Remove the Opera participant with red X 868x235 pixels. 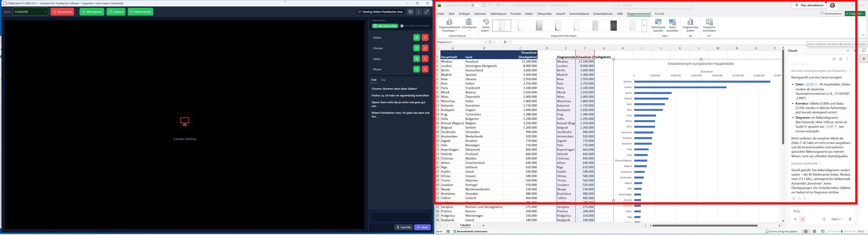pos(425,59)
